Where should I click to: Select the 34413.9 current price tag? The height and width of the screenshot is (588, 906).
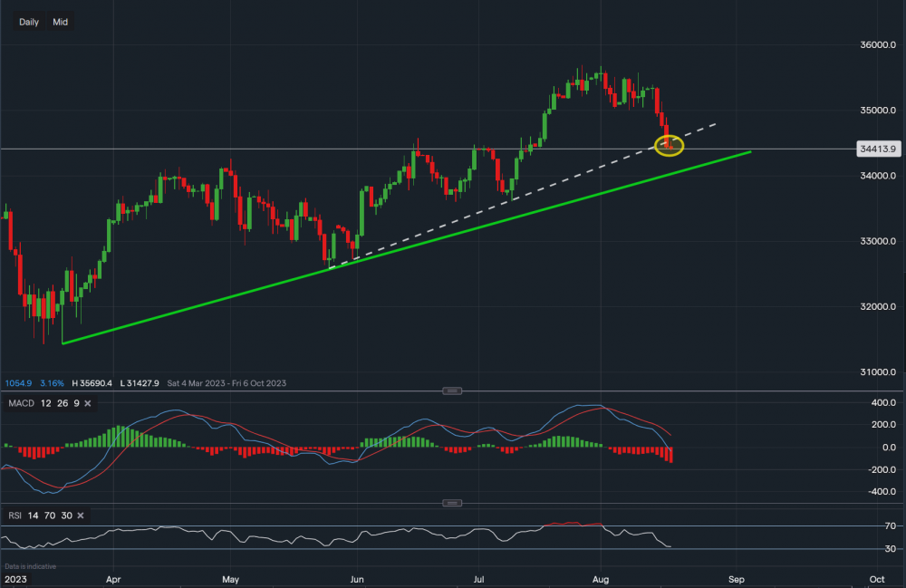click(x=878, y=149)
